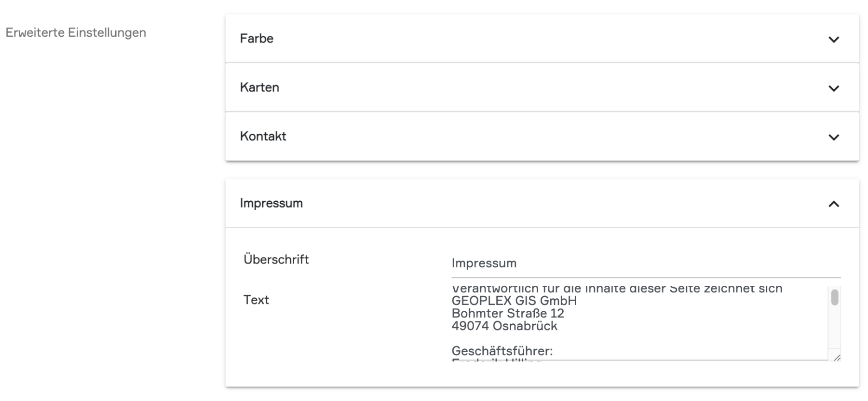Open the Kontakt panel by its title

pos(263,137)
